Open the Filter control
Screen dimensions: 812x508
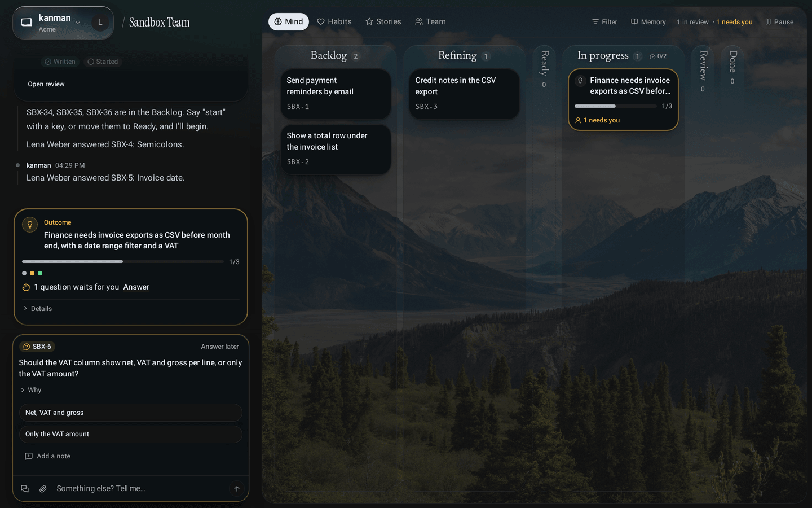coord(604,22)
